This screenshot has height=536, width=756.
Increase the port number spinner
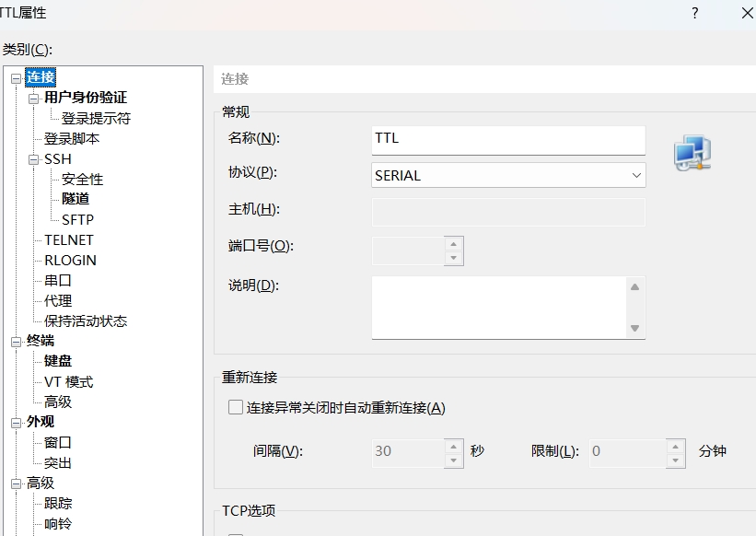pos(453,244)
